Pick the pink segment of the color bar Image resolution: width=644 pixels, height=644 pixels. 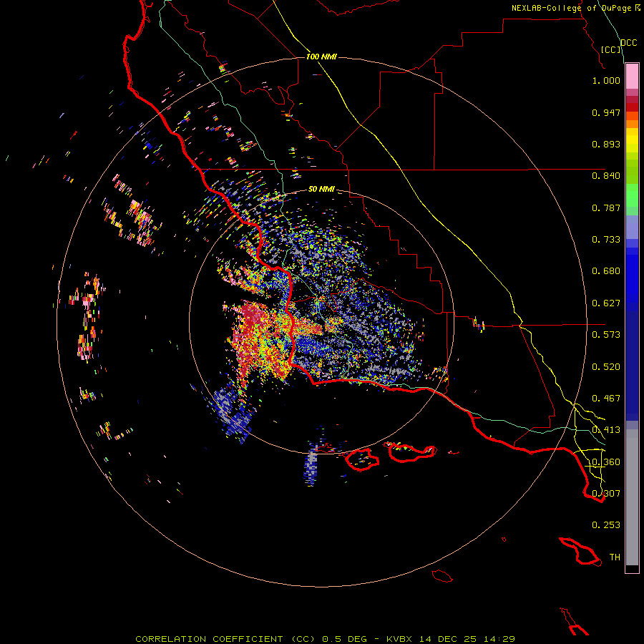click(632, 77)
